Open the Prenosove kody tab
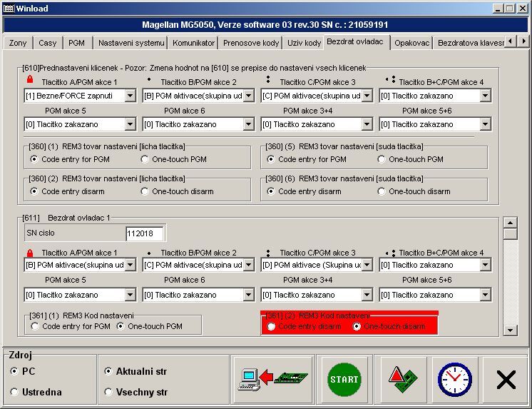This screenshot has width=532, height=409. coord(251,43)
